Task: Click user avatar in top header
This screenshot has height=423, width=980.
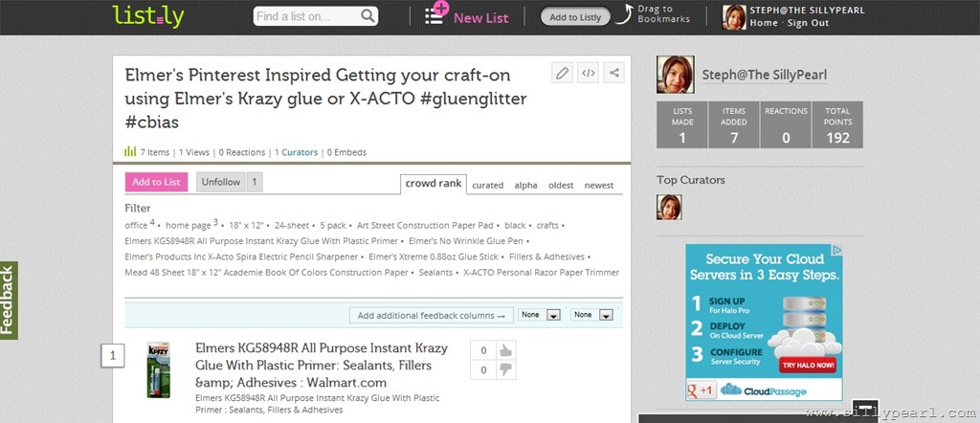Action: [x=734, y=17]
